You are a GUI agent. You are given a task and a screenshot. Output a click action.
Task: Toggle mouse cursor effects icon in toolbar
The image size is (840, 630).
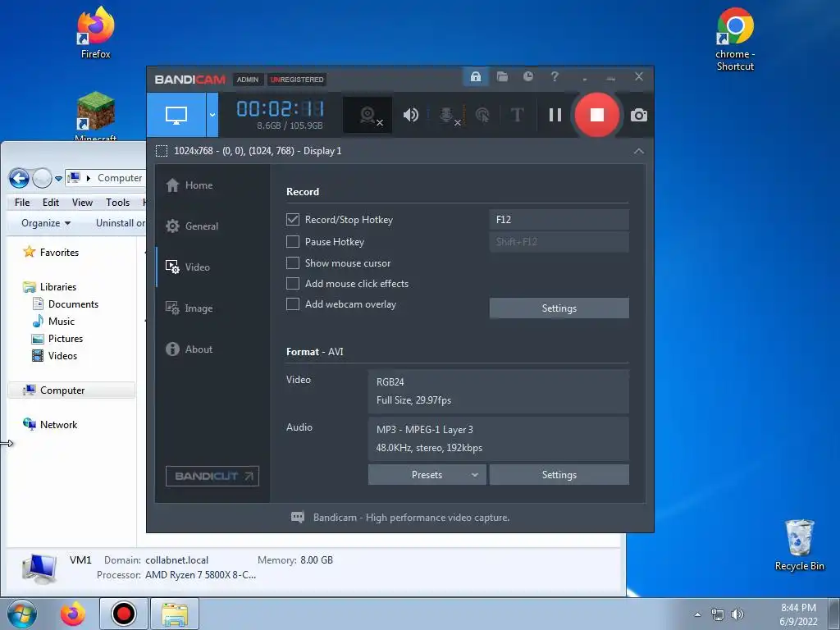pos(482,115)
